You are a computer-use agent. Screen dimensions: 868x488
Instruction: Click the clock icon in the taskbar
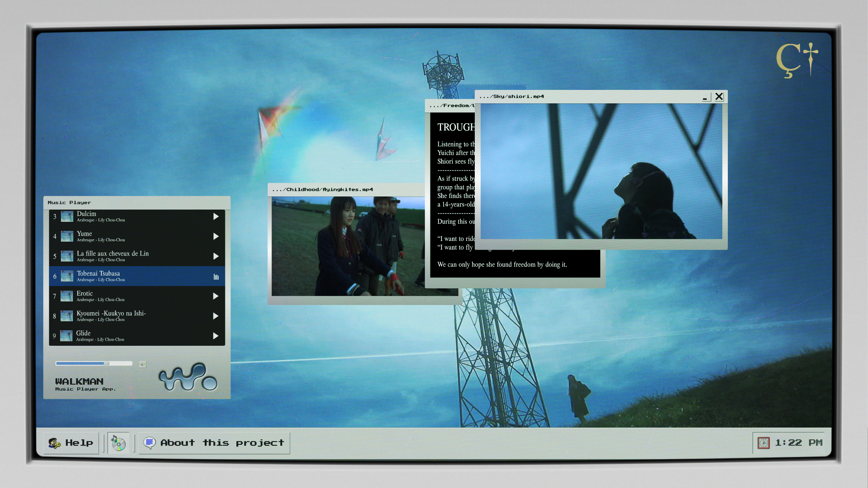point(763,443)
